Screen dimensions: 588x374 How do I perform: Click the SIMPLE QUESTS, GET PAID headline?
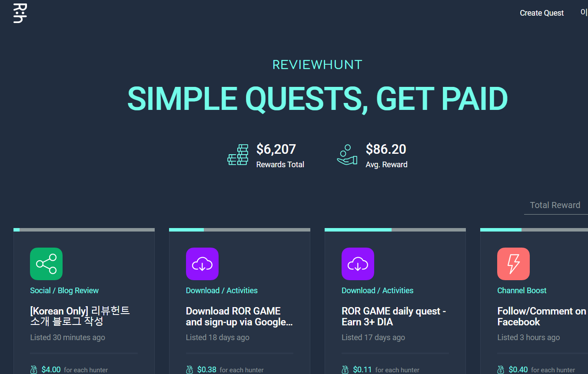(317, 99)
